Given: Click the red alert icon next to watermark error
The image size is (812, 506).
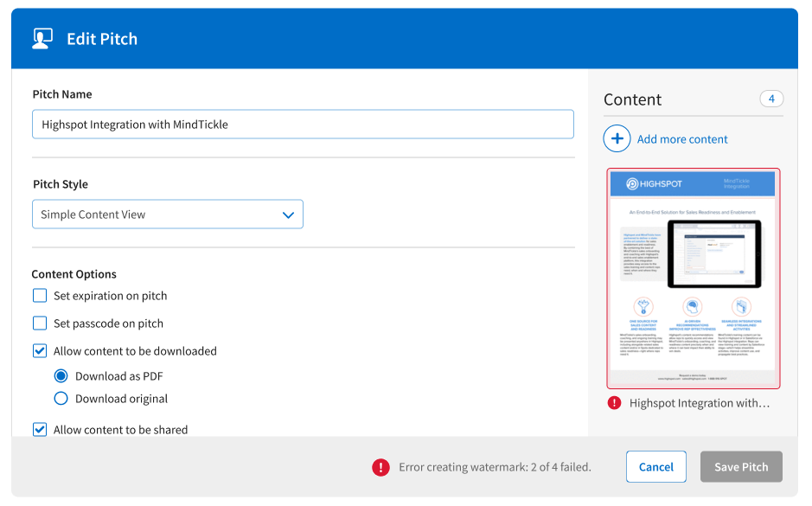Looking at the screenshot, I should [x=380, y=467].
